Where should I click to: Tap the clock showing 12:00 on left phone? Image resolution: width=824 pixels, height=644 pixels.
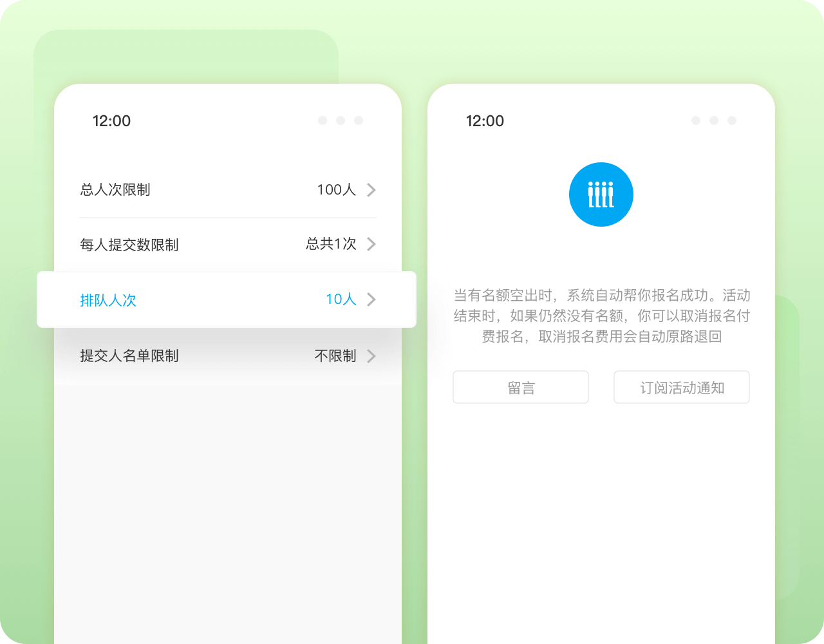pos(112,121)
